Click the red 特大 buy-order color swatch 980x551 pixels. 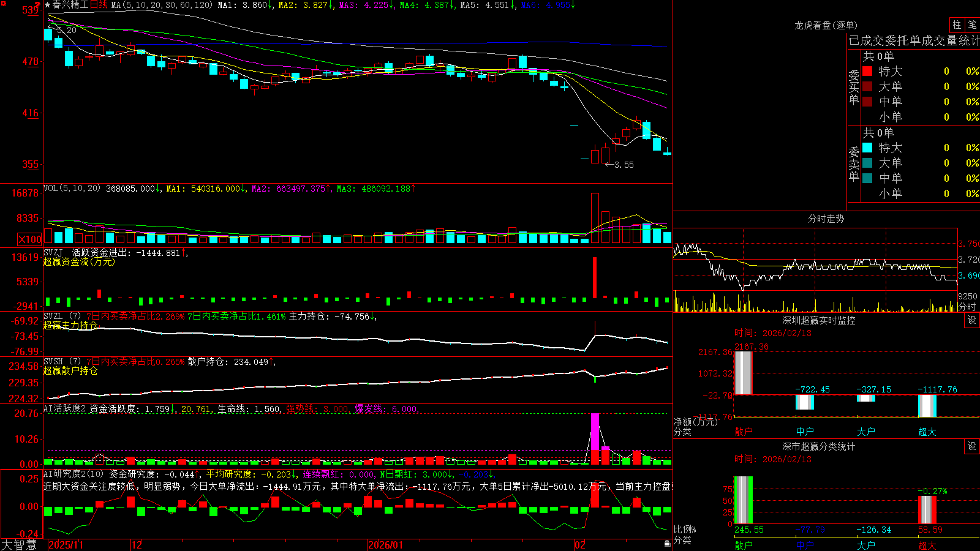tap(867, 71)
